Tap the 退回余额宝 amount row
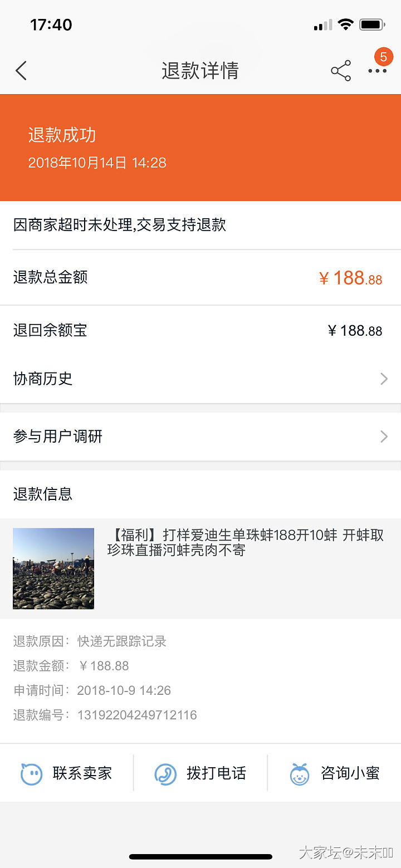 click(200, 331)
